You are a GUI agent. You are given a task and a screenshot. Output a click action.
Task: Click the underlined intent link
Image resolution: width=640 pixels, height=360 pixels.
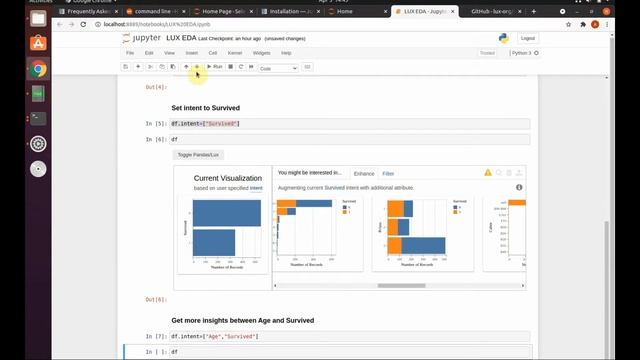point(256,188)
